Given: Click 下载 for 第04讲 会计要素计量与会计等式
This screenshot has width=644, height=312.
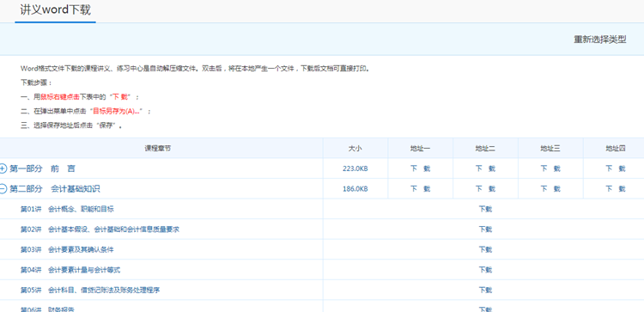Looking at the screenshot, I should pyautogui.click(x=485, y=270).
